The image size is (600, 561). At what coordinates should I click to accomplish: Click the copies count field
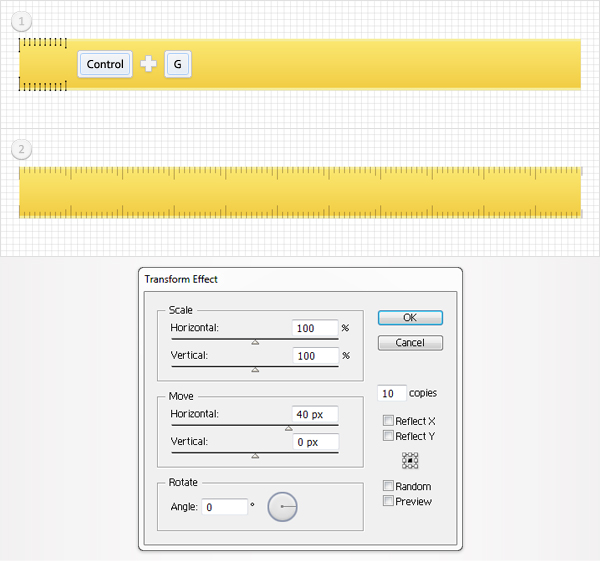coord(391,393)
